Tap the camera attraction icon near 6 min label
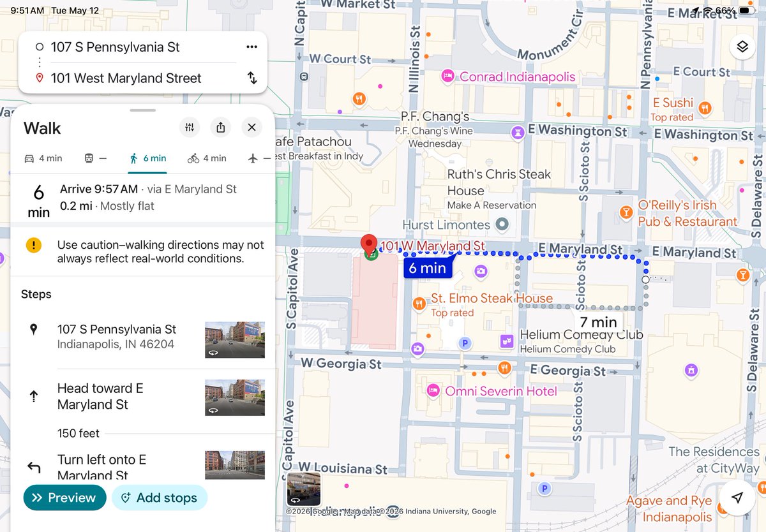Viewport: 766px width, 532px height. coord(481,271)
